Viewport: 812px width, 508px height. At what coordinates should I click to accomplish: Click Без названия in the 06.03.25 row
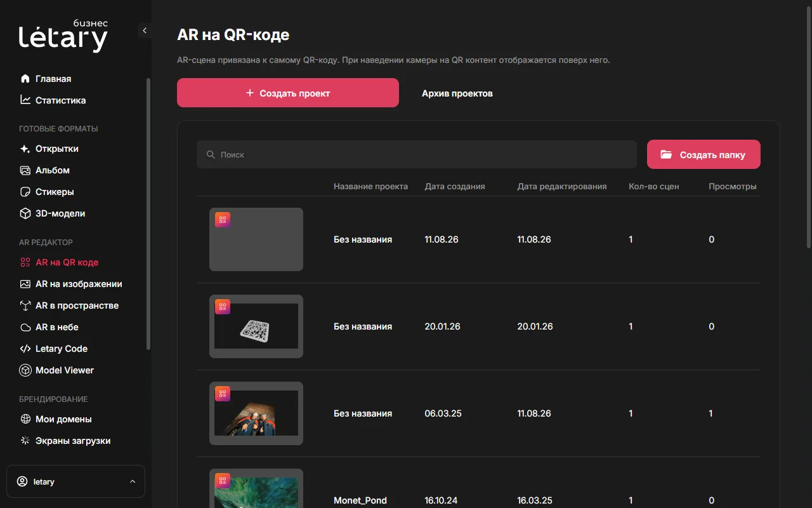[x=363, y=413]
